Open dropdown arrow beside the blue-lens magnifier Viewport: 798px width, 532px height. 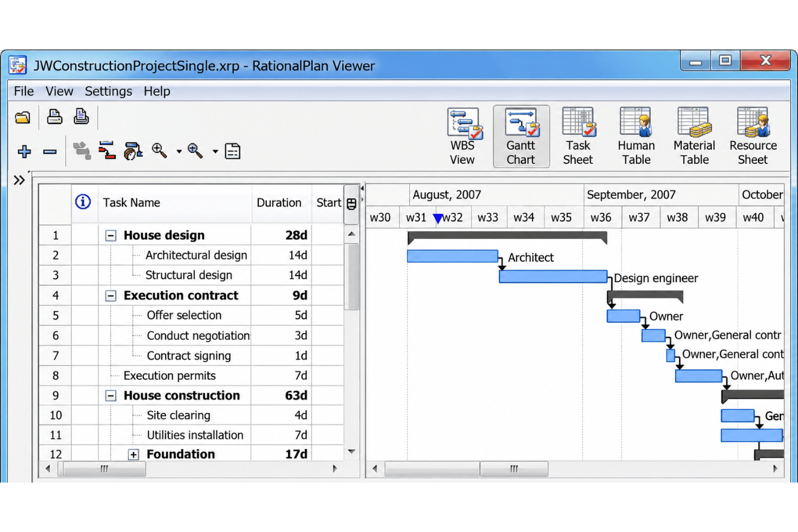(x=215, y=152)
